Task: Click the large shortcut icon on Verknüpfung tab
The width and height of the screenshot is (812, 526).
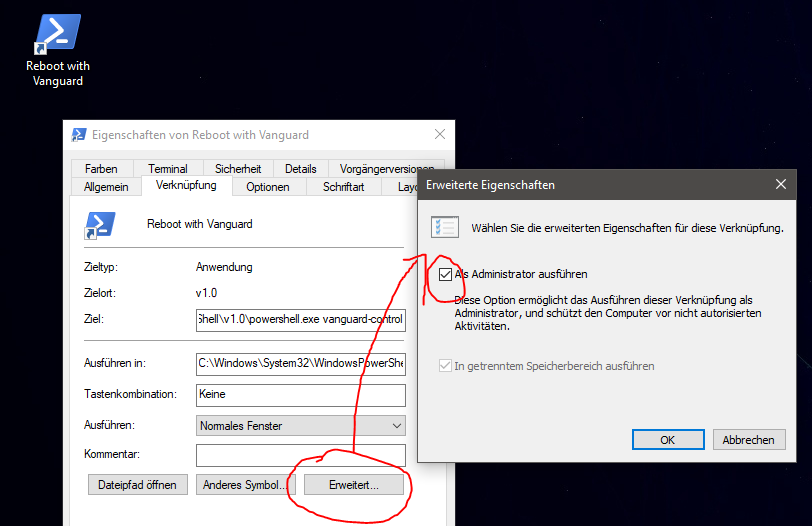Action: tap(99, 225)
